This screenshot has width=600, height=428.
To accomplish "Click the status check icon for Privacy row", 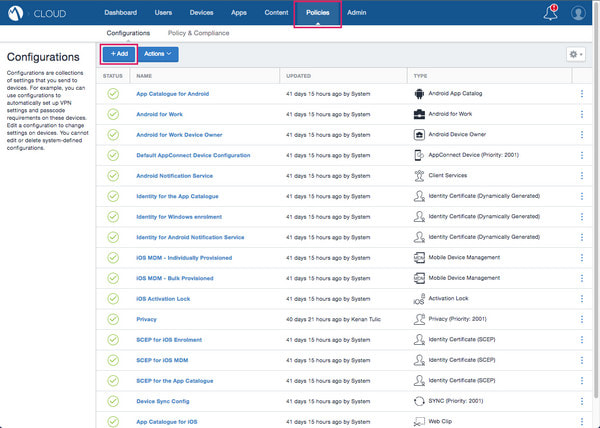I will point(113,319).
